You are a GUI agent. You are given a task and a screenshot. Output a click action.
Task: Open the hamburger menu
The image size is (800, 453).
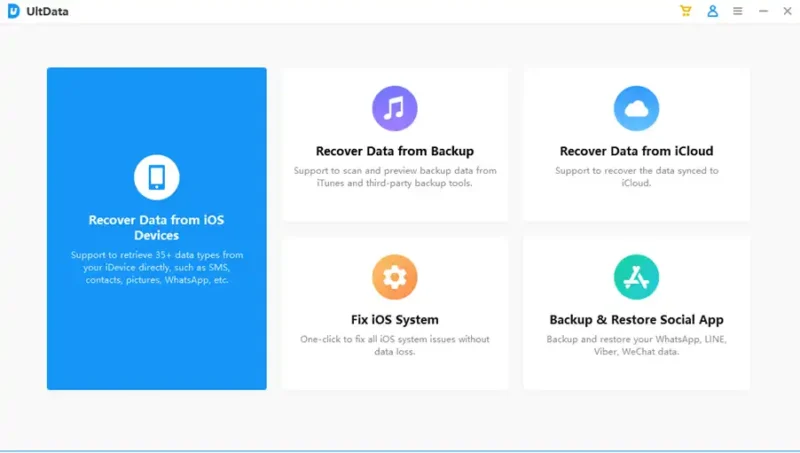coord(738,11)
